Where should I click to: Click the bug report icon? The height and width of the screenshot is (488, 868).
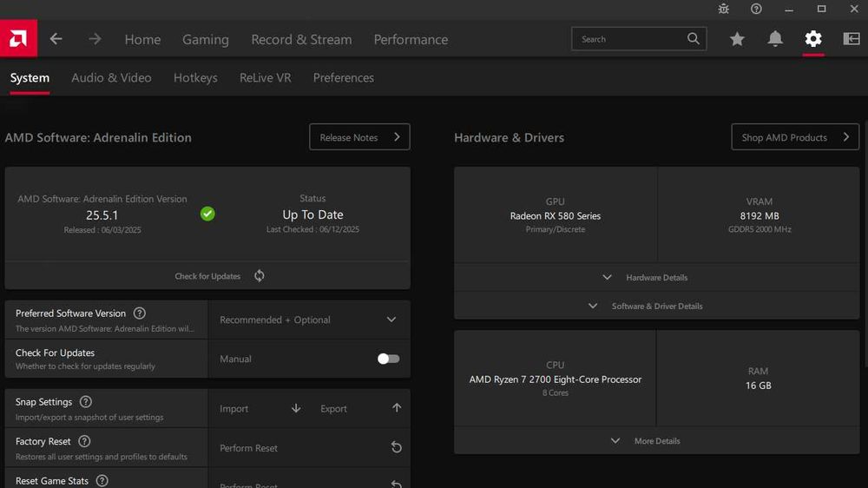pyautogui.click(x=724, y=9)
